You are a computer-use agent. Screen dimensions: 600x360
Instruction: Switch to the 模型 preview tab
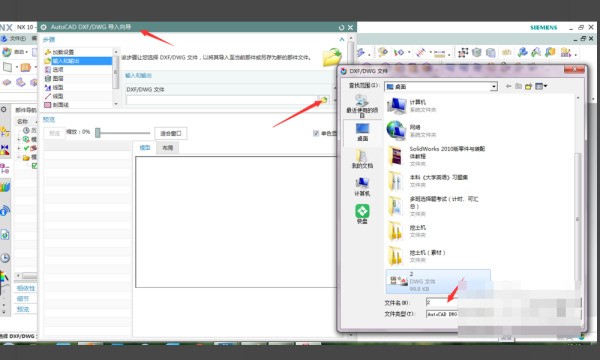coord(145,148)
